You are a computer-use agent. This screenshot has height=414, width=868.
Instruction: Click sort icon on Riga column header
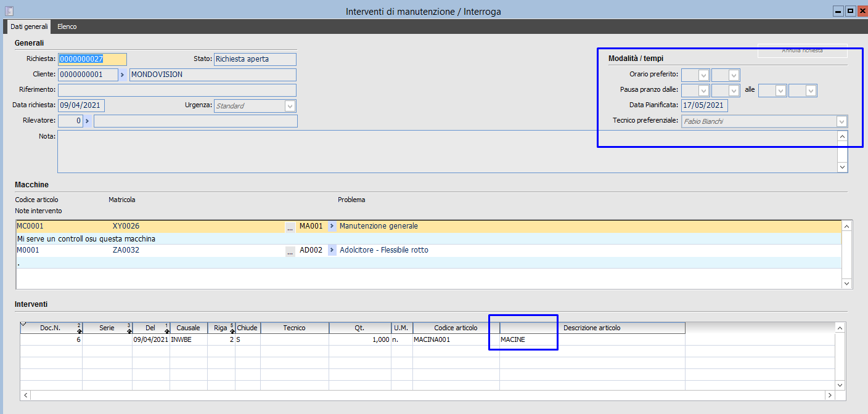[232, 329]
